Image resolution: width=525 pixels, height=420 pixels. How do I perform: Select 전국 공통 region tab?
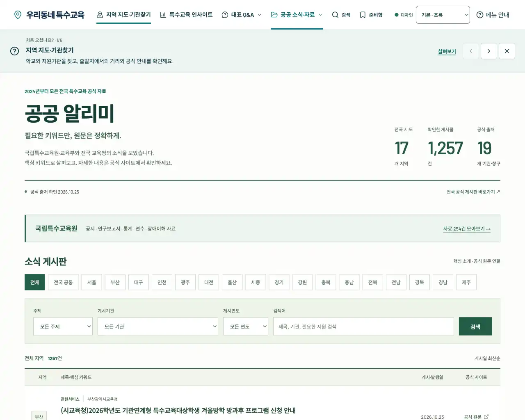click(x=63, y=282)
